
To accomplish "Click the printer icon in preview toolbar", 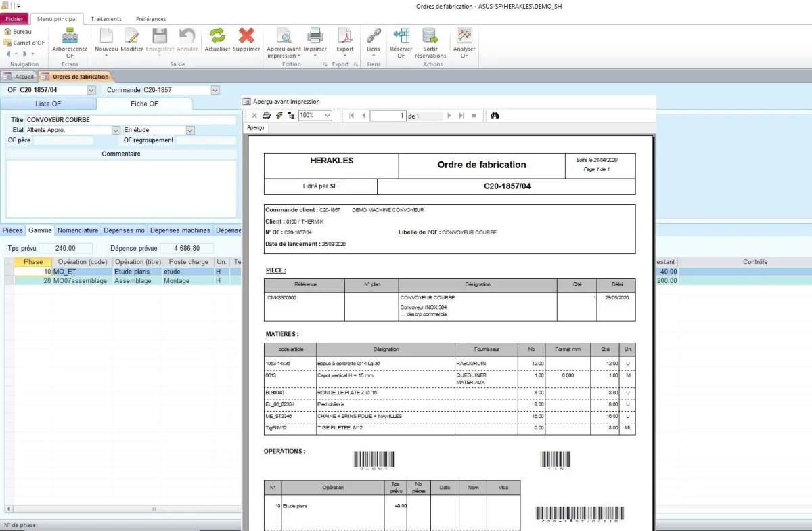I will (267, 116).
